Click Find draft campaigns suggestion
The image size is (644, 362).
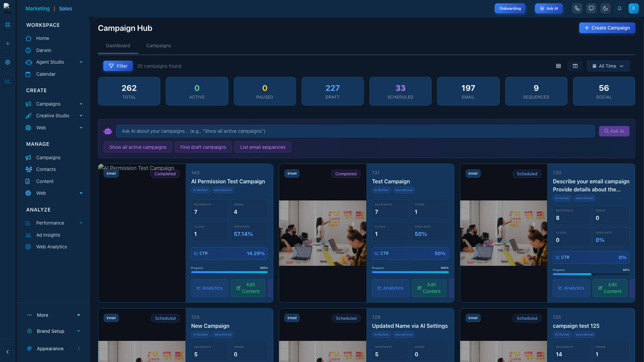(x=203, y=147)
